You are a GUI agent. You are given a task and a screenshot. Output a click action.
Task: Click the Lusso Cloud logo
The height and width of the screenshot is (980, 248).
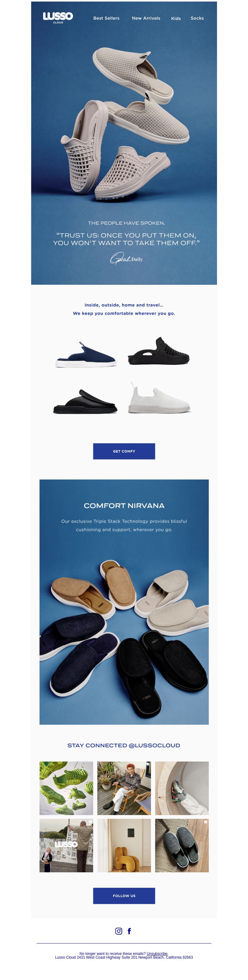pos(58,18)
